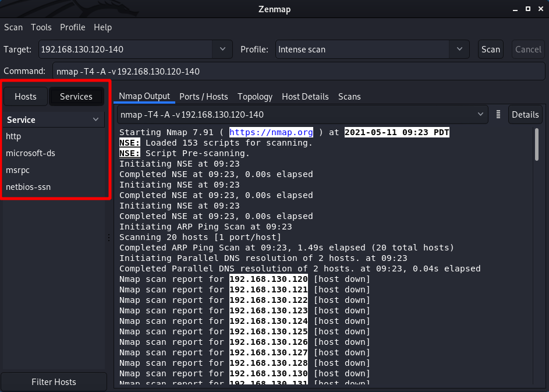This screenshot has height=392, width=549.
Task: Select the microsoft-ds service row
Action: 53,153
